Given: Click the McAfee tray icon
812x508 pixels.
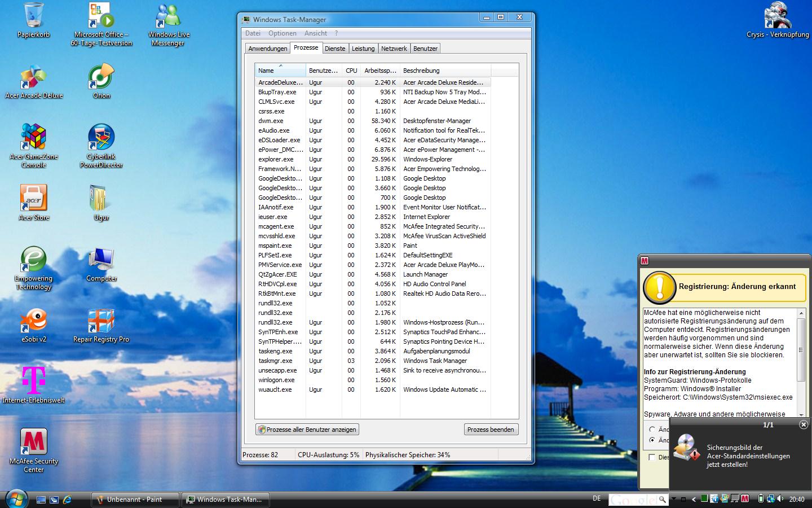Looking at the screenshot, I should tap(745, 498).
